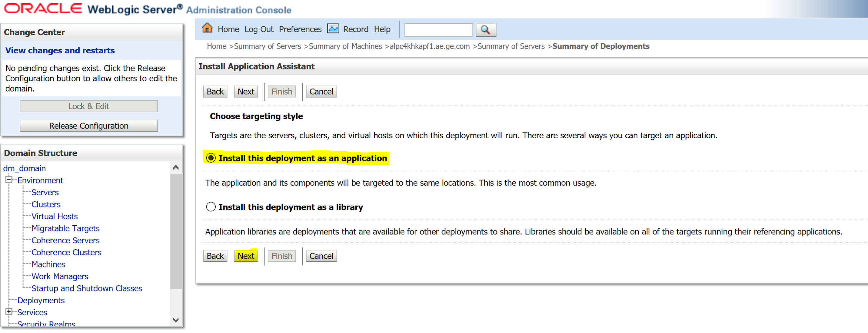Open Startup and Shutdown Classes item
Image resolution: width=868 pixels, height=333 pixels.
tap(87, 288)
